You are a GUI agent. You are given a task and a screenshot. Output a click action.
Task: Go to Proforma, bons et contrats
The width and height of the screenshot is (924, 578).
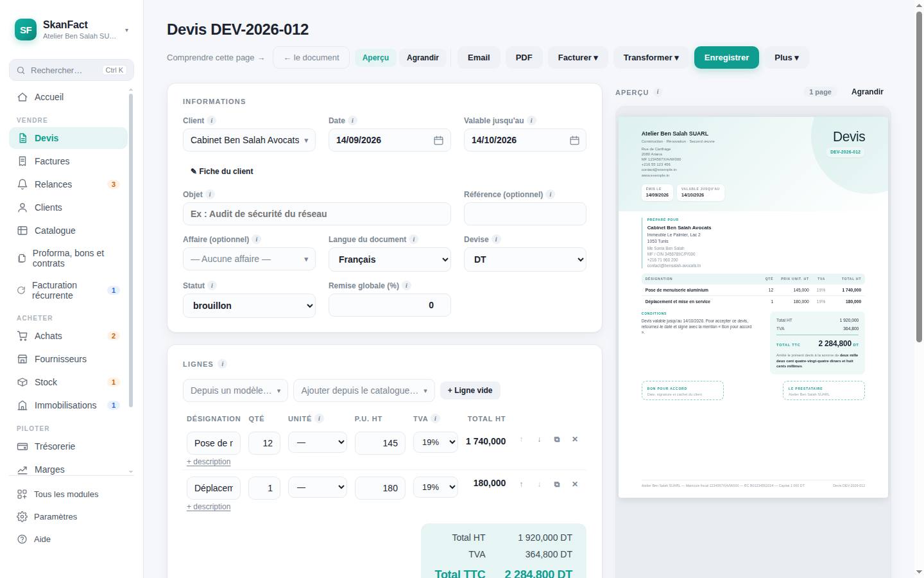[68, 258]
